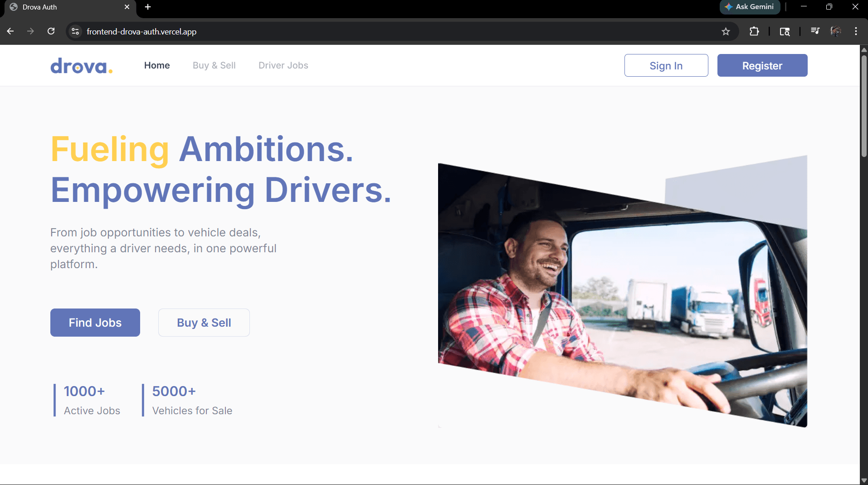The image size is (868, 485).
Task: Click the site information icon in address bar
Action: pyautogui.click(x=75, y=31)
